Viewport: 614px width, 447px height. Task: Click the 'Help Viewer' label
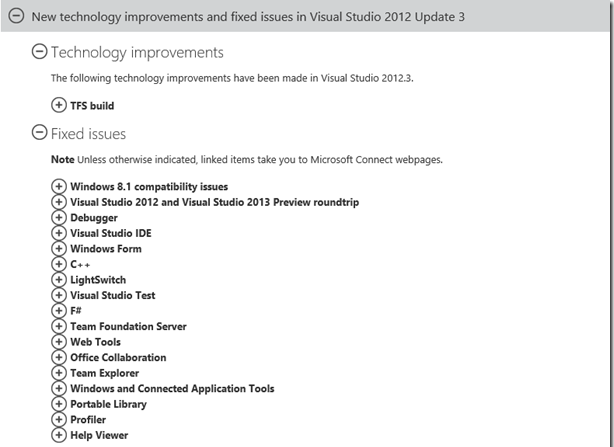coord(99,435)
